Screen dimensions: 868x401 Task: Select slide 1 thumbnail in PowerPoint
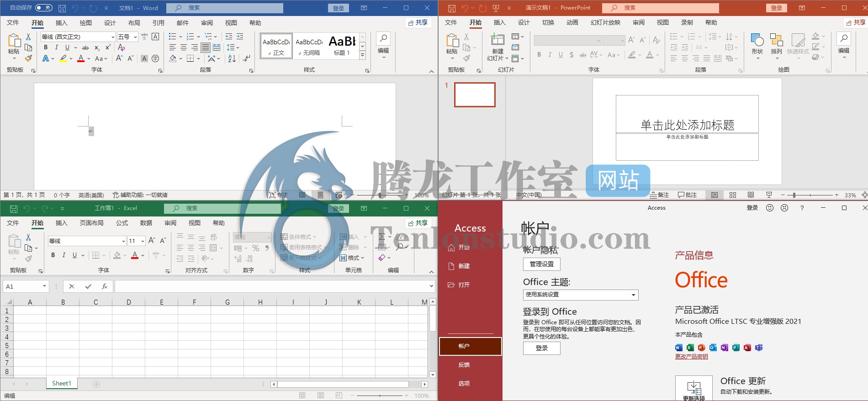point(475,95)
